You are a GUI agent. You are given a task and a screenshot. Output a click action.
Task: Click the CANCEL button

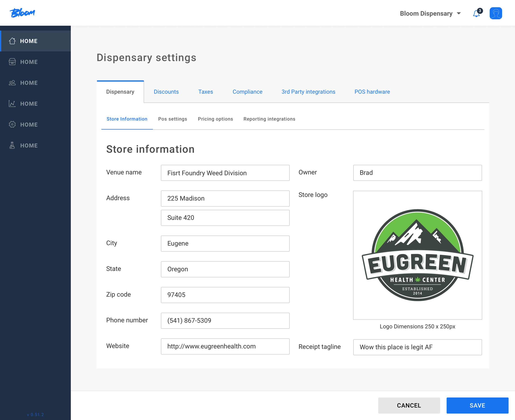[x=409, y=405]
